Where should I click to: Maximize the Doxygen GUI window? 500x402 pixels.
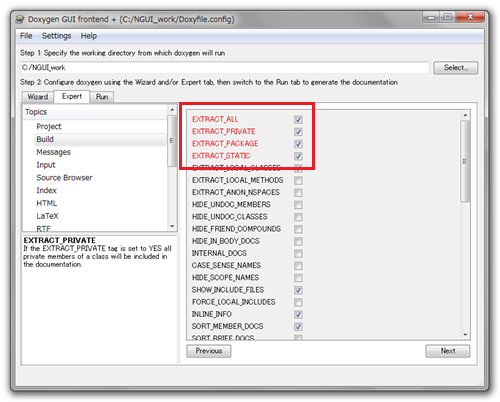(448, 17)
